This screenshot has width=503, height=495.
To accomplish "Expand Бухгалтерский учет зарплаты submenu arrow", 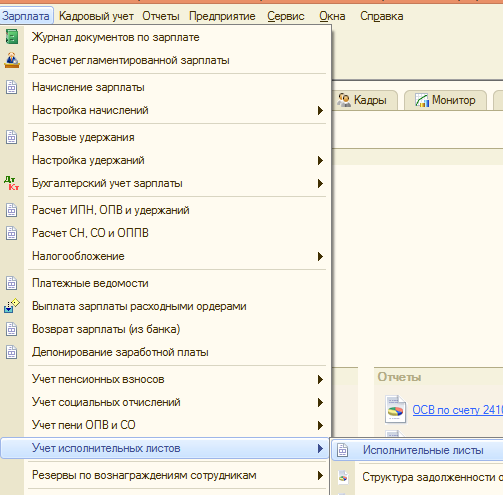I will (x=320, y=183).
